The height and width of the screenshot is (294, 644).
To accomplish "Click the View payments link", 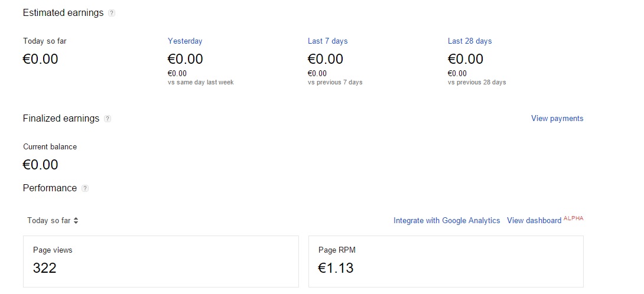I will pyautogui.click(x=557, y=119).
